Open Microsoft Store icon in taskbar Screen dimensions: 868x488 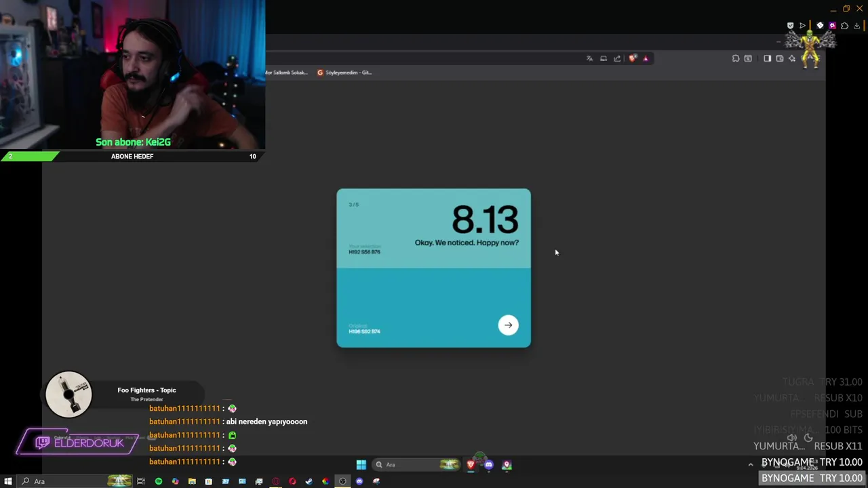coord(208,481)
